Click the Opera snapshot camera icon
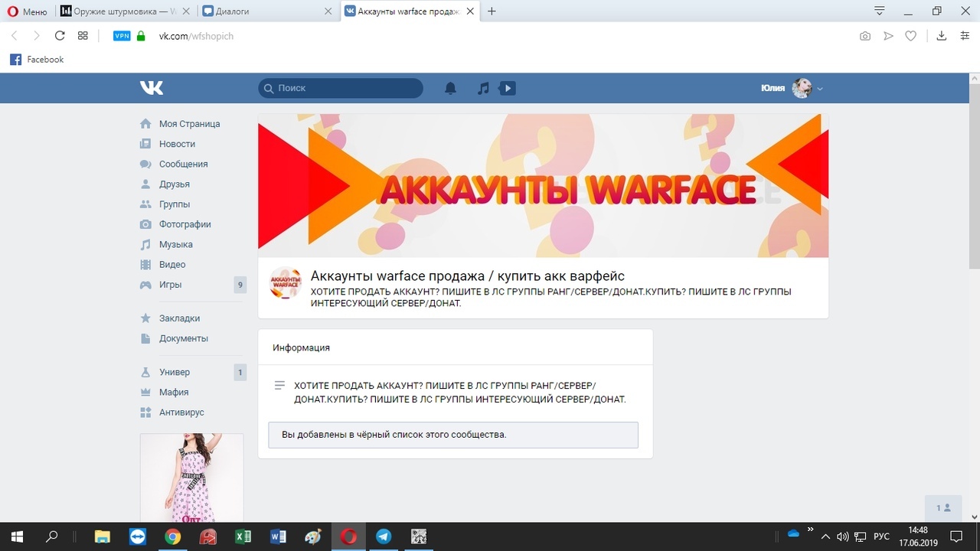Viewport: 980px width, 551px height. tap(864, 36)
